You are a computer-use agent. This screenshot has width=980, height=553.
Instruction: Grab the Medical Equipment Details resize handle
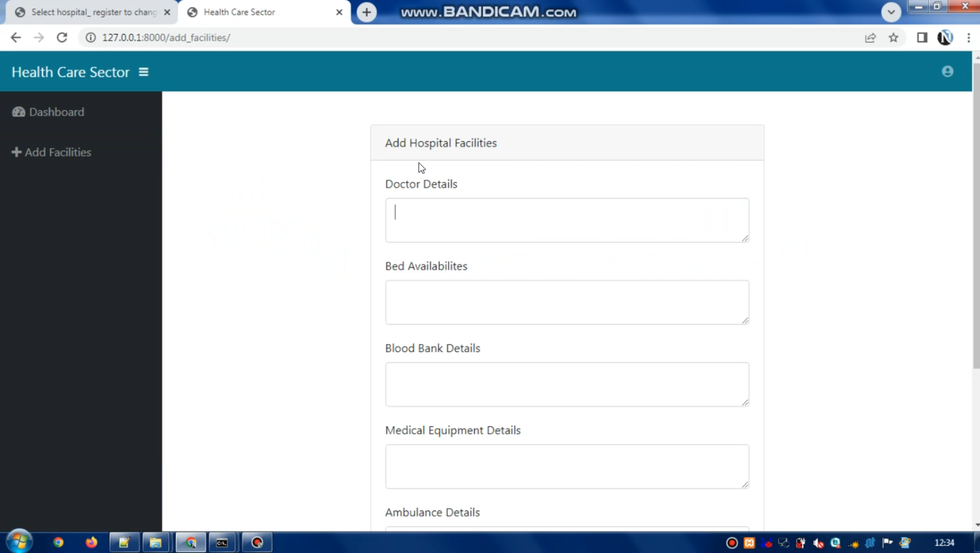745,484
